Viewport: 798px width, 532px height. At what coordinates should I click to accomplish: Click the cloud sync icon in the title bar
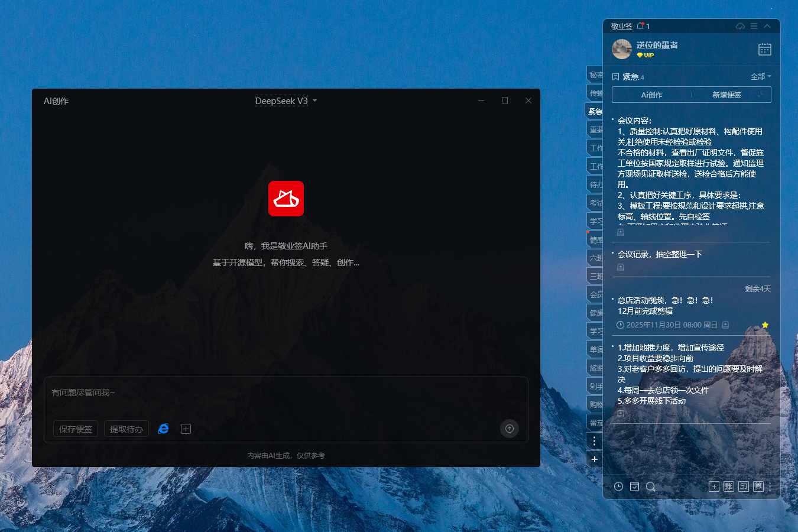click(740, 26)
